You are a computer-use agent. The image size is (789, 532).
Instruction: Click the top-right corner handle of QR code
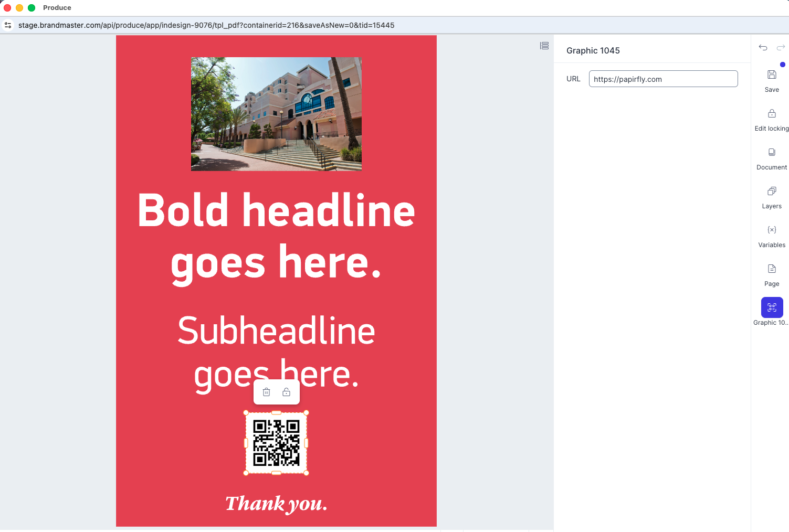tap(307, 413)
